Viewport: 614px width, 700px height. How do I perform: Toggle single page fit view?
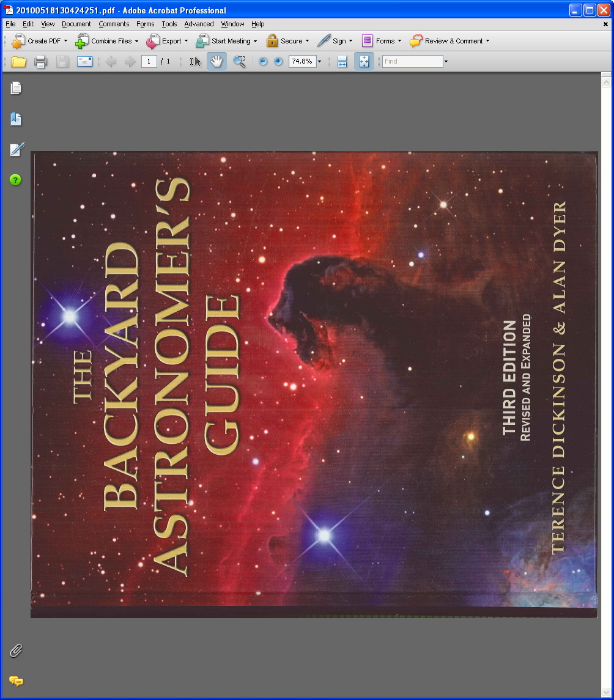364,62
